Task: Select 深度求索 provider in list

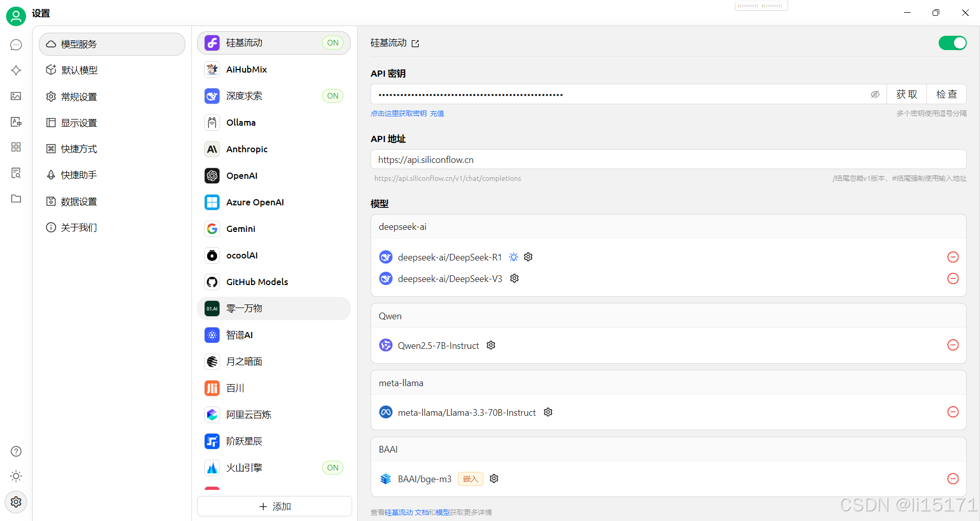Action: (x=274, y=96)
